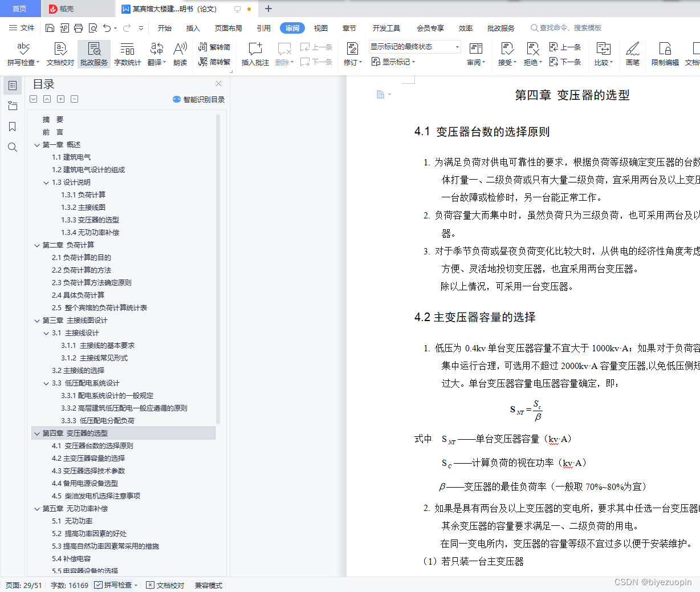Viewport: 700px width, 592px height.
Task: Collapse the 1.3 设计说明 tree node
Action: (47, 183)
